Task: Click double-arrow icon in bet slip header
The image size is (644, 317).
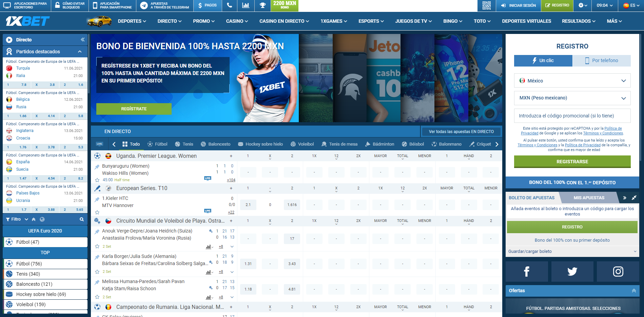Action: (x=625, y=198)
